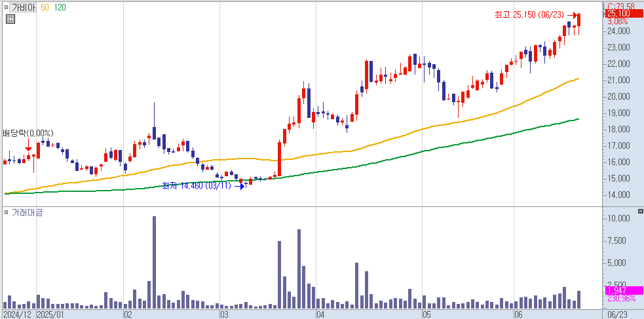Click the 02 month axis label
This screenshot has height=319, width=644.
tap(128, 315)
